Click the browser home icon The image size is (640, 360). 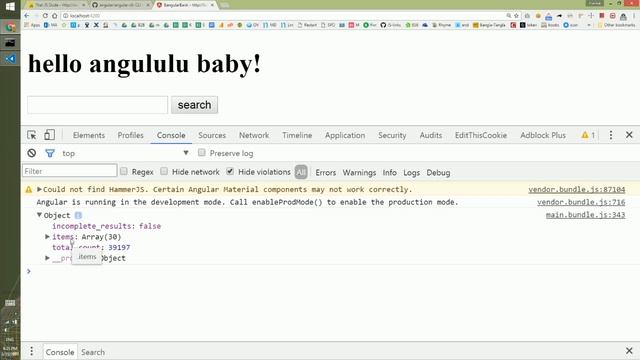[x=54, y=16]
